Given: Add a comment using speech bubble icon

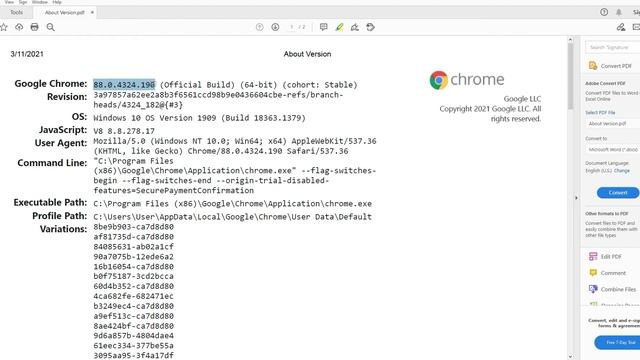Looking at the screenshot, I should pos(324,27).
